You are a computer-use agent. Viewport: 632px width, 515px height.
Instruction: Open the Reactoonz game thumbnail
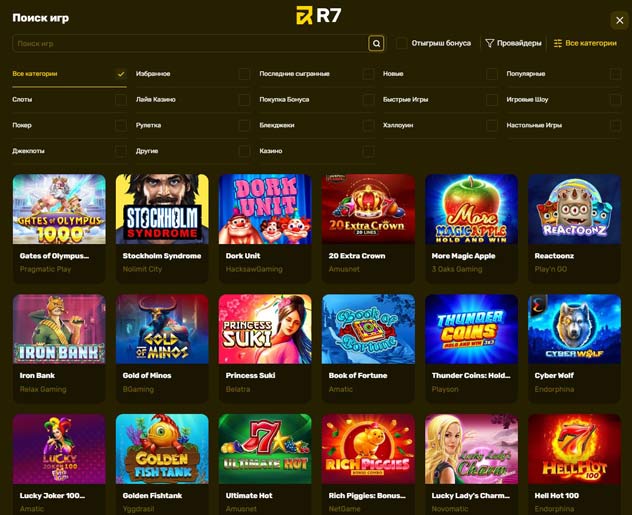(x=574, y=209)
